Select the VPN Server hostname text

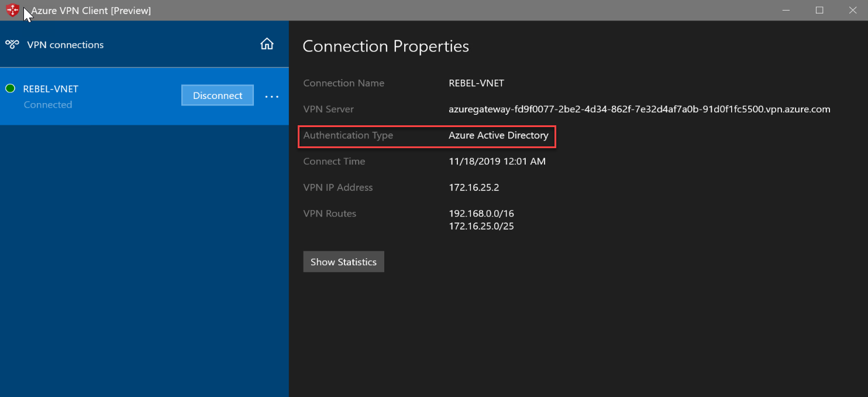point(639,109)
